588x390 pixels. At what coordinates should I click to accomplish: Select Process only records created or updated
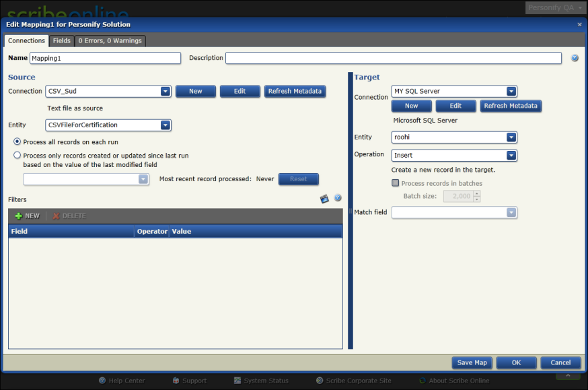click(17, 155)
